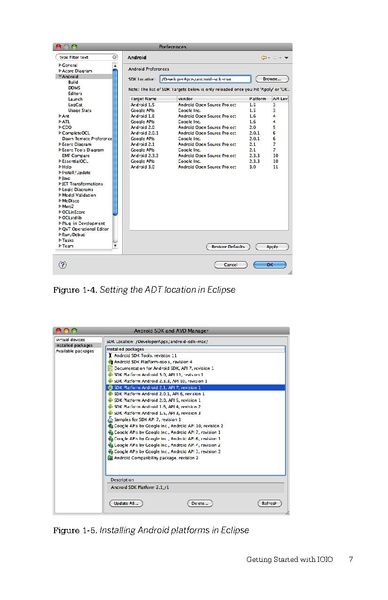Click the Preferences tree vertical scrollbar
388x600 pixels.
[115, 142]
